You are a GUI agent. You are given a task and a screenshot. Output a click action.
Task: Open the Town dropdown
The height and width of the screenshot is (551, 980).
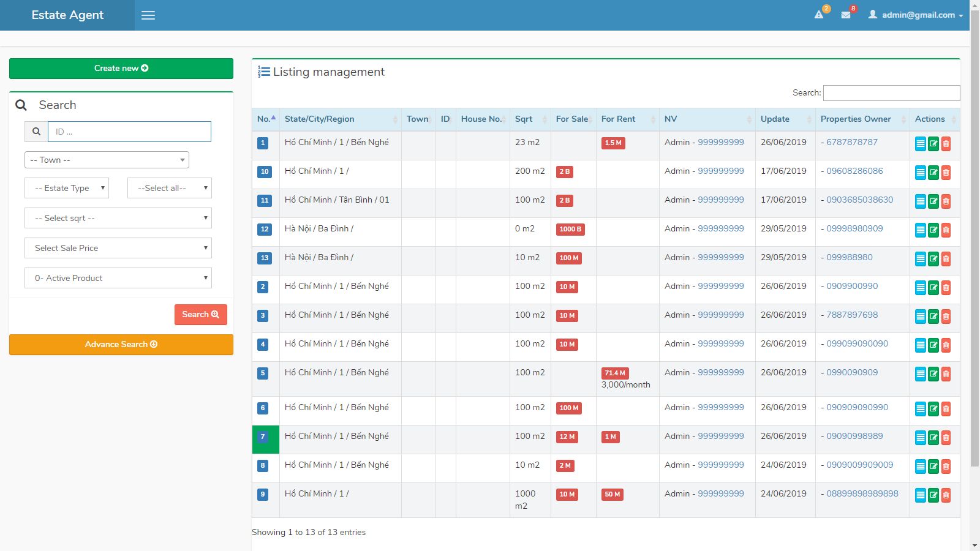(x=107, y=160)
